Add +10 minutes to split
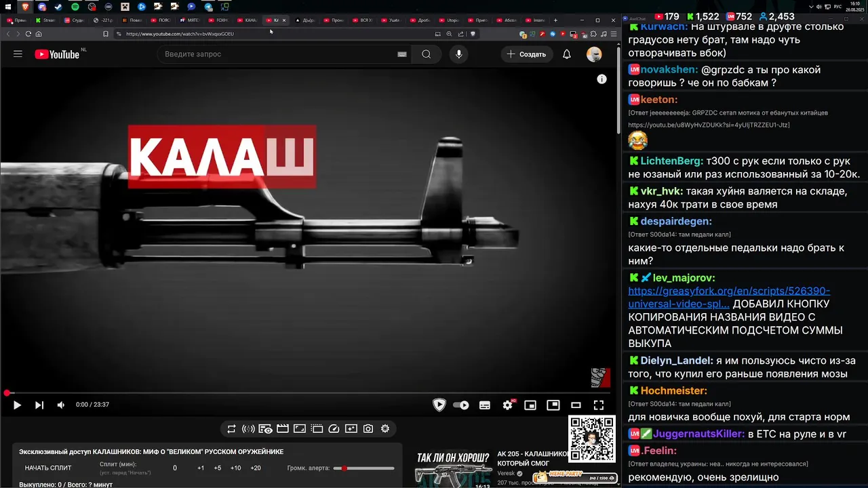This screenshot has width=868, height=488. 235,468
